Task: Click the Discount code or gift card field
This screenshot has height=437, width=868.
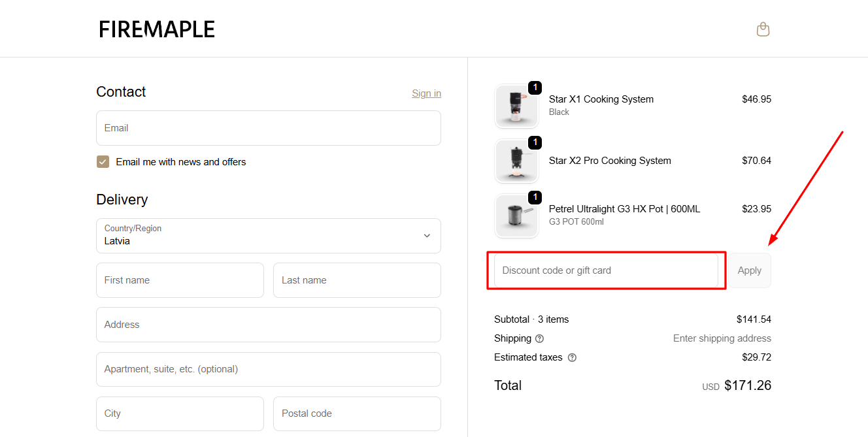Action: (x=606, y=270)
